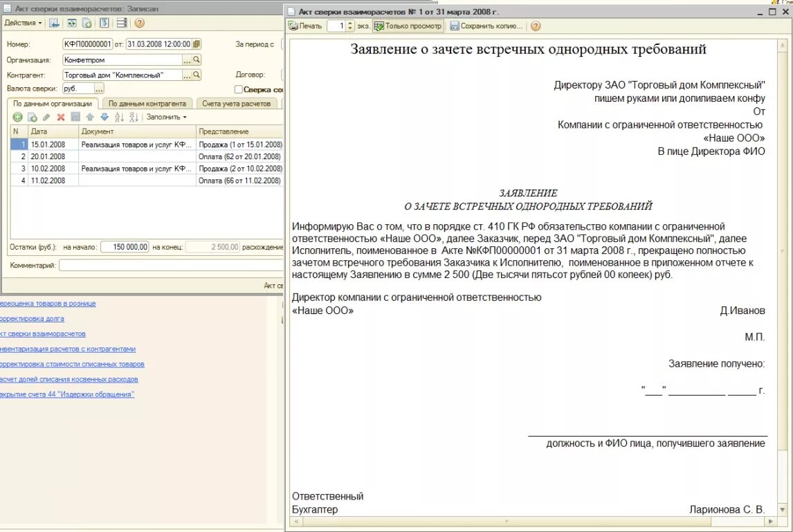Copy the current row in the table
793x532 pixels.
33,117
